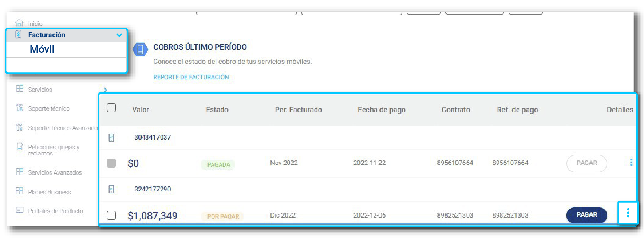This screenshot has height=238, width=644.
Task: Select line number 3043417037
Action: tap(152, 137)
